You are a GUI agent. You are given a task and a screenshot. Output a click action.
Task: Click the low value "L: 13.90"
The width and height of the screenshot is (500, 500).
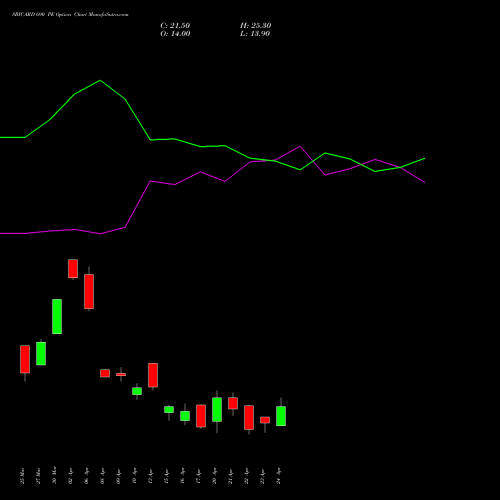[x=255, y=34]
